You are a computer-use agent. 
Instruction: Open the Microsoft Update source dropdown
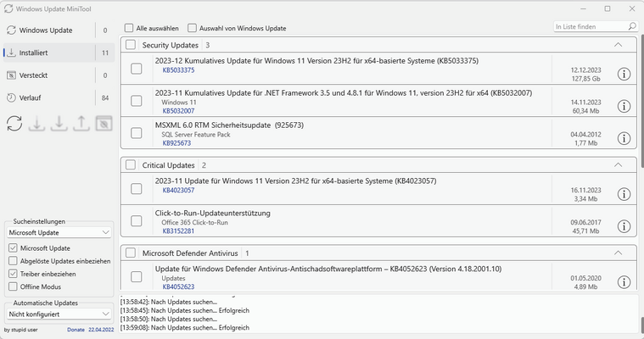59,232
